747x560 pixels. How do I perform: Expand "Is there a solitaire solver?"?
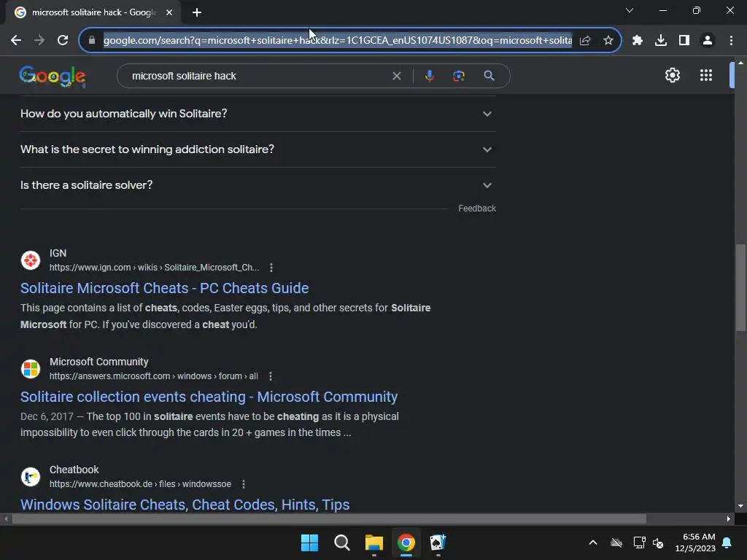(258, 185)
